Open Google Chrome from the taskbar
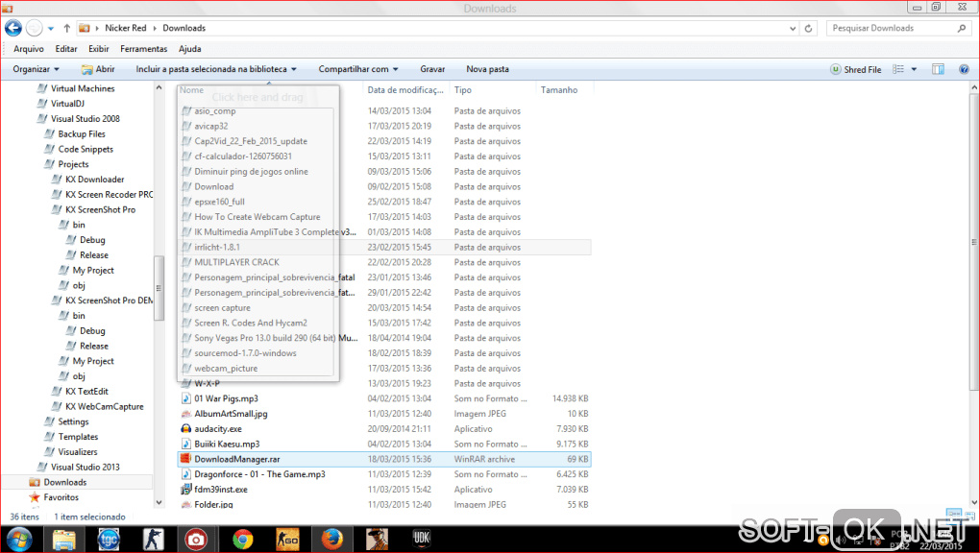The width and height of the screenshot is (980, 553). tap(242, 540)
